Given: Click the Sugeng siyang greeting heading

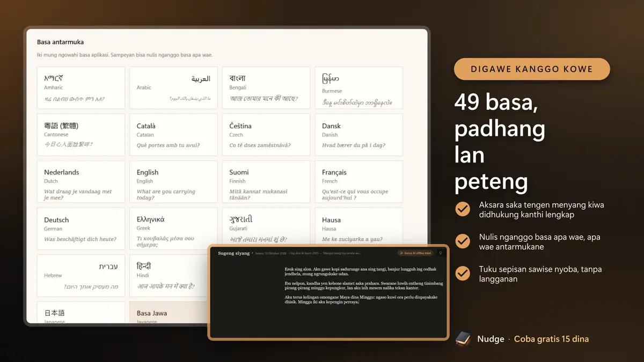Looking at the screenshot, I should [234, 253].
